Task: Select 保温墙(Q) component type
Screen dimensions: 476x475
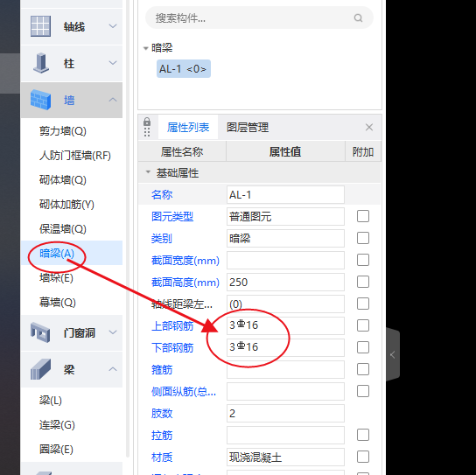Action: tap(63, 229)
